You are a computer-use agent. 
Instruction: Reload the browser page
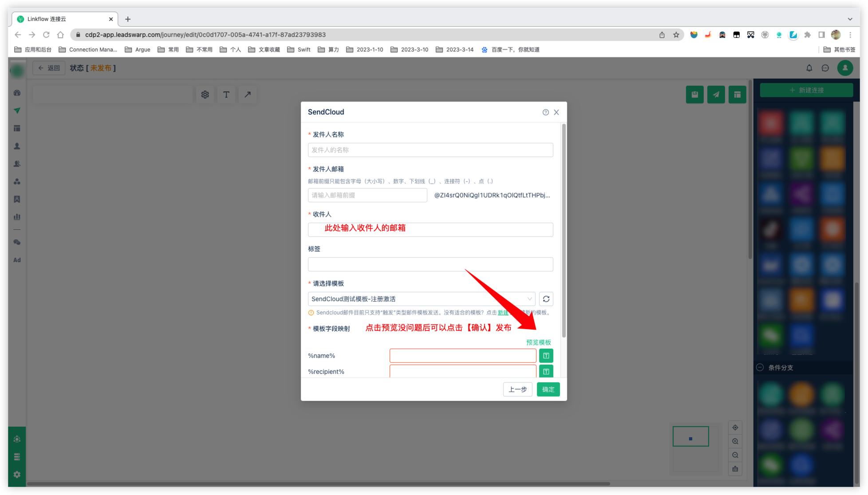(46, 35)
